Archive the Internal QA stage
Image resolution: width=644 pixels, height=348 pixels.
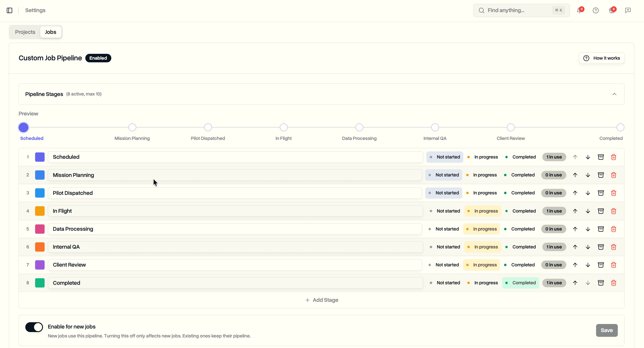click(x=601, y=247)
